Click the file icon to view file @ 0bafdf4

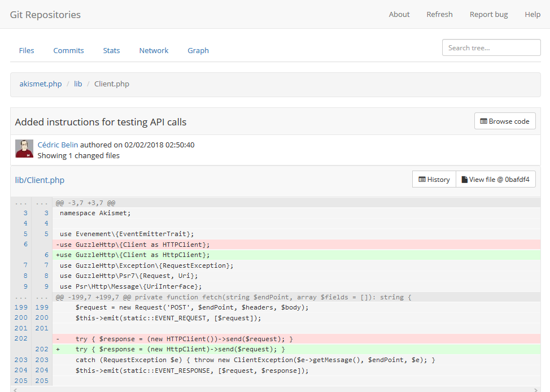tap(465, 179)
